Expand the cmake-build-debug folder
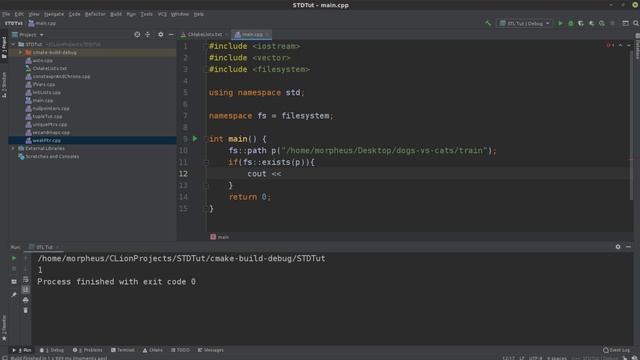 point(20,52)
